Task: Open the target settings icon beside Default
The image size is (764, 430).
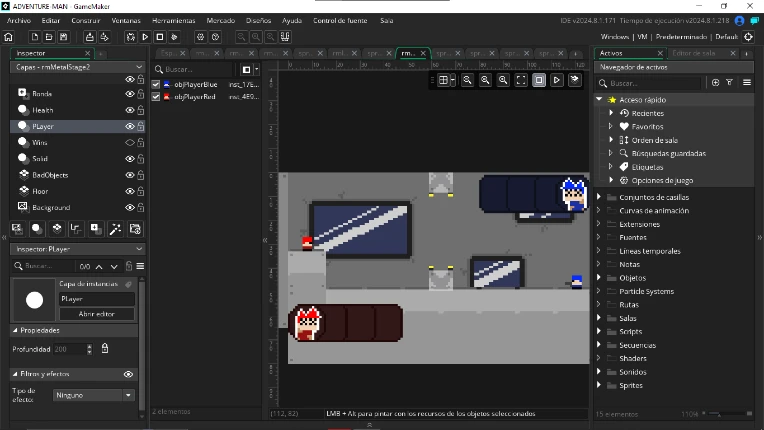Action: (748, 37)
